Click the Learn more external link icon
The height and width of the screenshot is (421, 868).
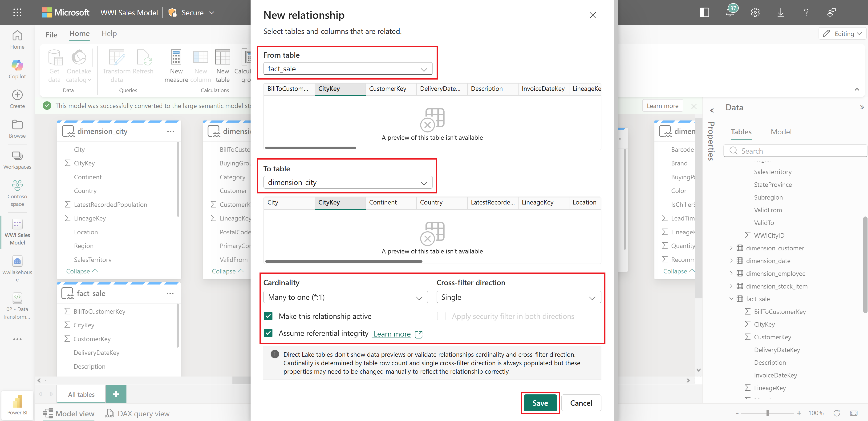pyautogui.click(x=419, y=334)
